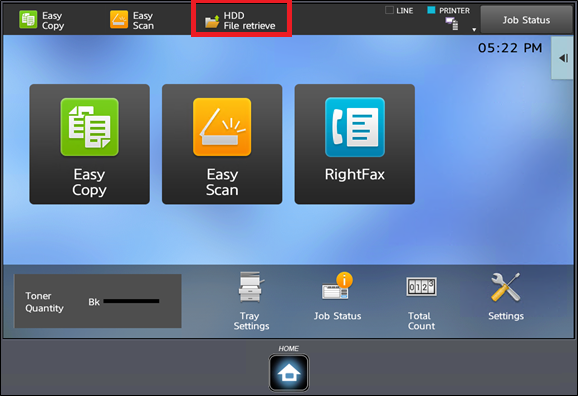The height and width of the screenshot is (396, 578).
Task: Expand the side panel arrow tab
Action: coord(562,58)
